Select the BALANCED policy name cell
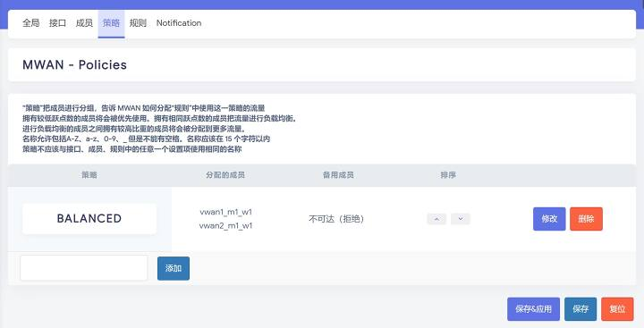 [89, 219]
